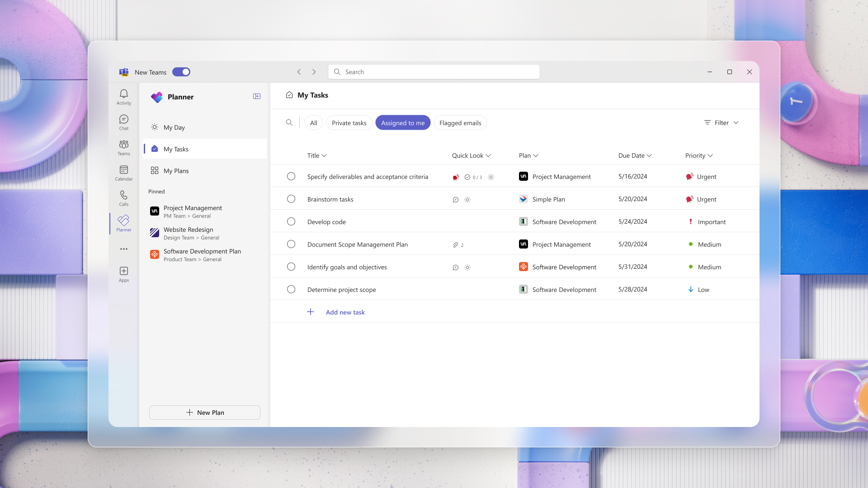Click inside the Search field
This screenshot has height=488, width=868.
pos(433,71)
